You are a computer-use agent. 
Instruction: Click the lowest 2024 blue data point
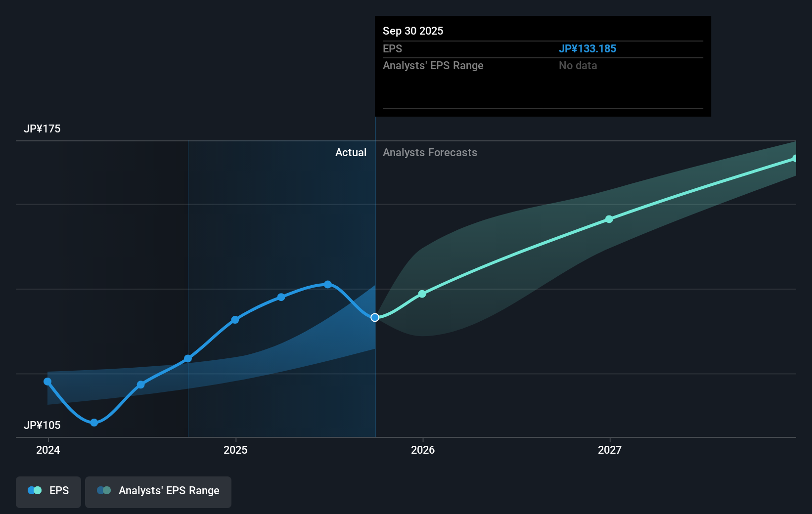coord(94,423)
